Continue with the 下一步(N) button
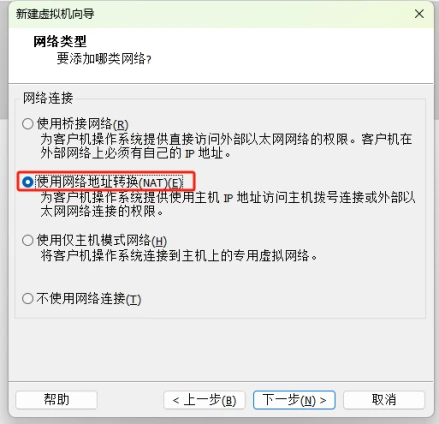Screen dimensions: 439x424 click(294, 400)
